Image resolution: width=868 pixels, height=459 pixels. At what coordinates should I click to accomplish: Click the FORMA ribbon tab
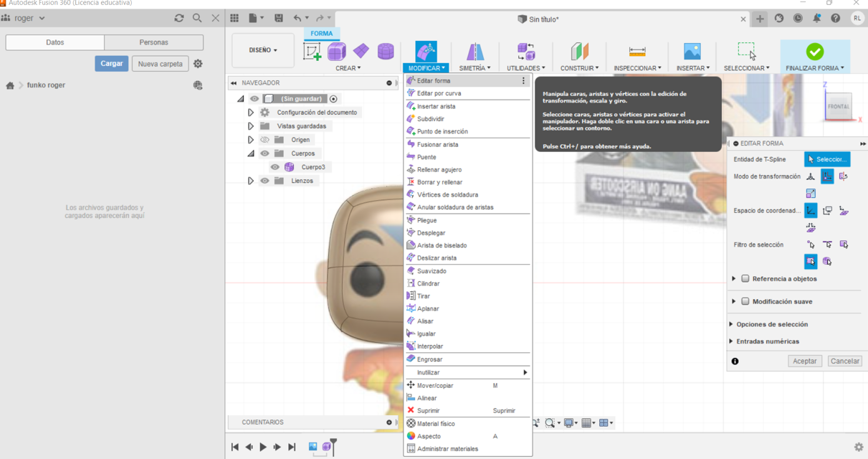[x=322, y=34]
